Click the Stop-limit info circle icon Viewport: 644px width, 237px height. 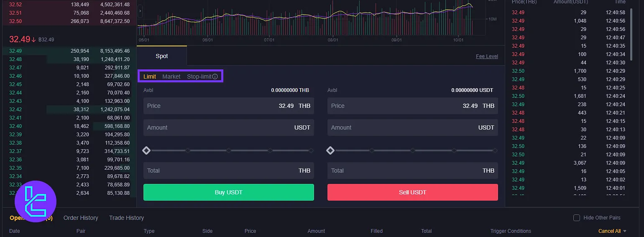click(215, 76)
